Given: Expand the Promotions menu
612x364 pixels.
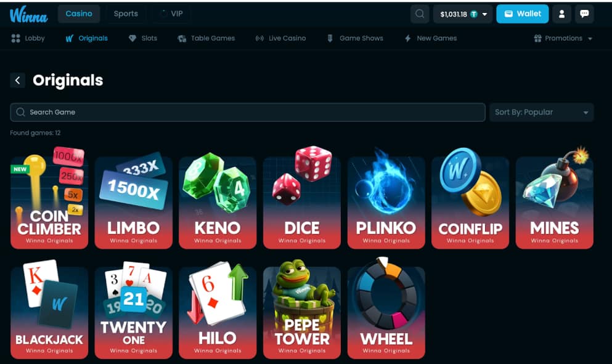Looking at the screenshot, I should click(x=563, y=38).
